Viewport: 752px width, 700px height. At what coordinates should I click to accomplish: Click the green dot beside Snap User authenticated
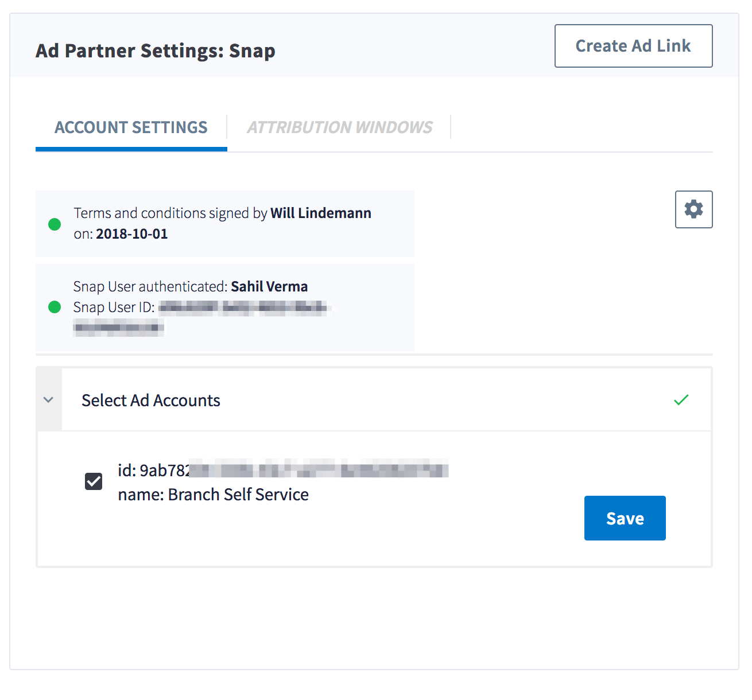55,307
